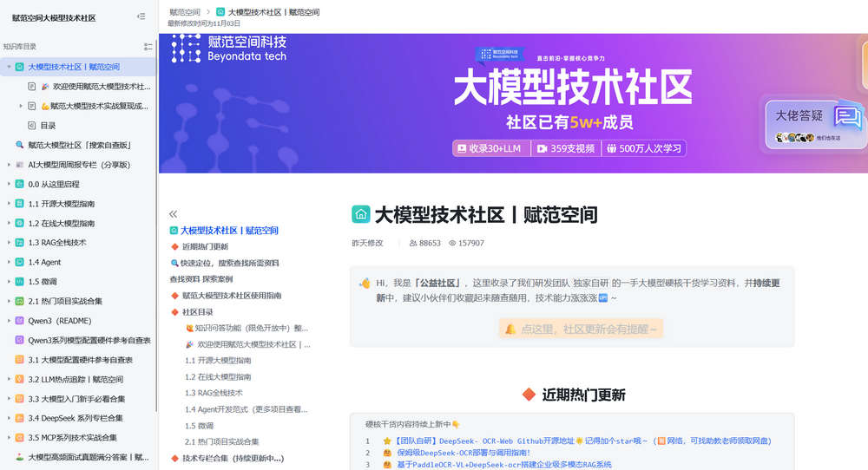Screen dimensions: 868x470
Task: Open 赋范大模型社区「搜索自查版」 in sidebar
Action: (79, 145)
